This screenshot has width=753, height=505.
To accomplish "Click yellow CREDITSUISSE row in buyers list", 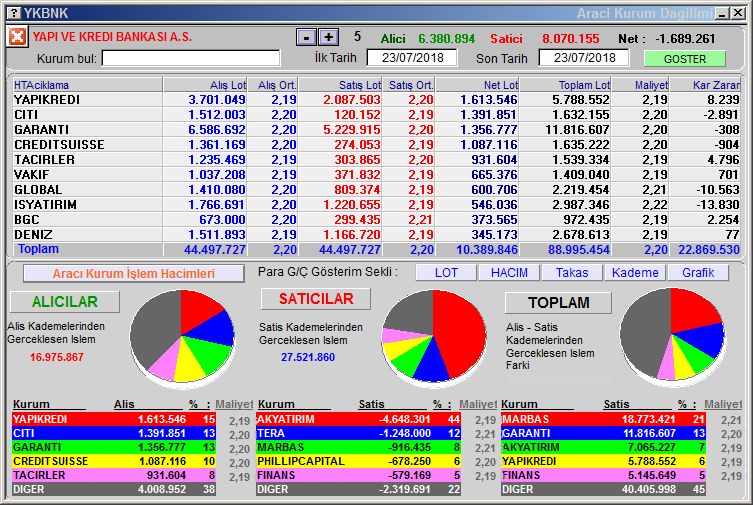I will (114, 461).
